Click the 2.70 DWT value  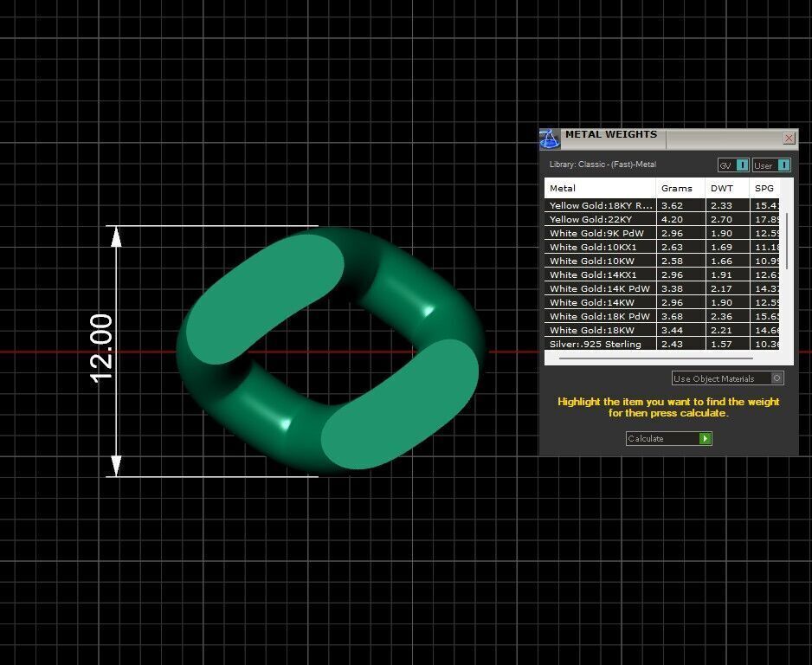(721, 219)
